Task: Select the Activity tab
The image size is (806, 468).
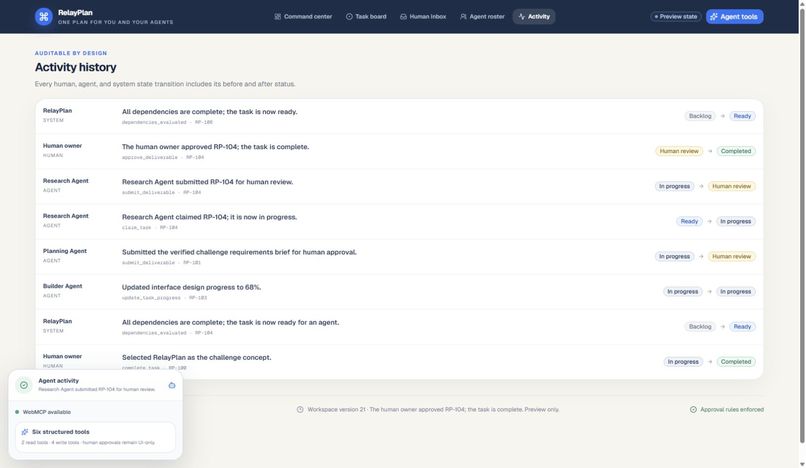Action: (x=534, y=16)
